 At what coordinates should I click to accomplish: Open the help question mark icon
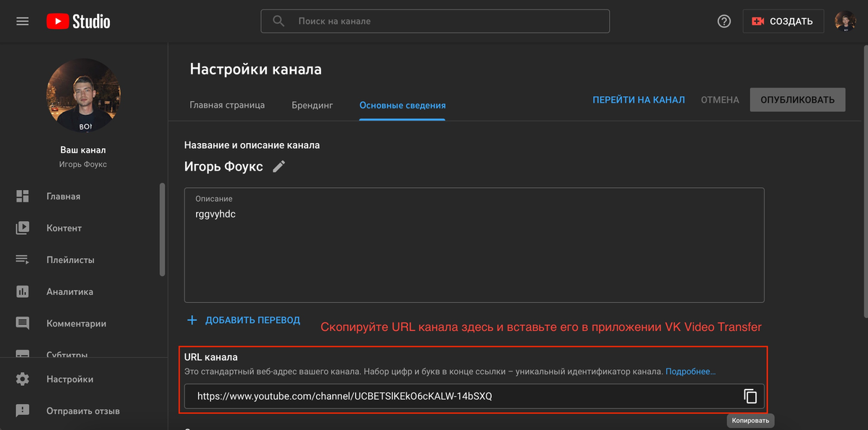(724, 22)
